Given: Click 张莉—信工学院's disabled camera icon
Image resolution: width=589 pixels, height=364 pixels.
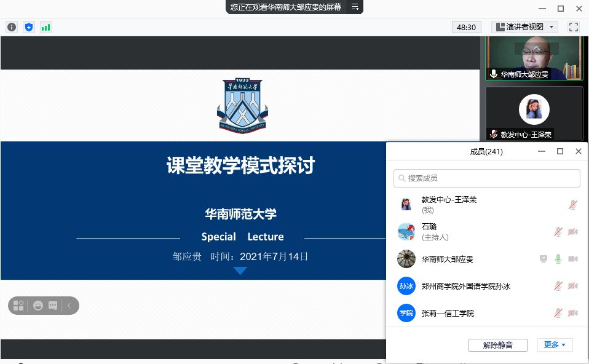Looking at the screenshot, I should pos(573,313).
